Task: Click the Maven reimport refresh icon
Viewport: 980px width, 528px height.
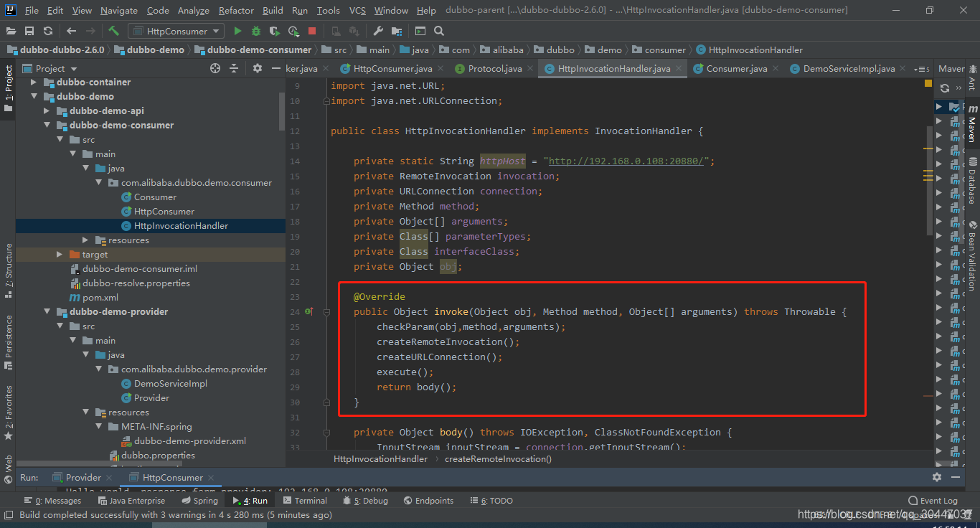Action: [x=945, y=88]
